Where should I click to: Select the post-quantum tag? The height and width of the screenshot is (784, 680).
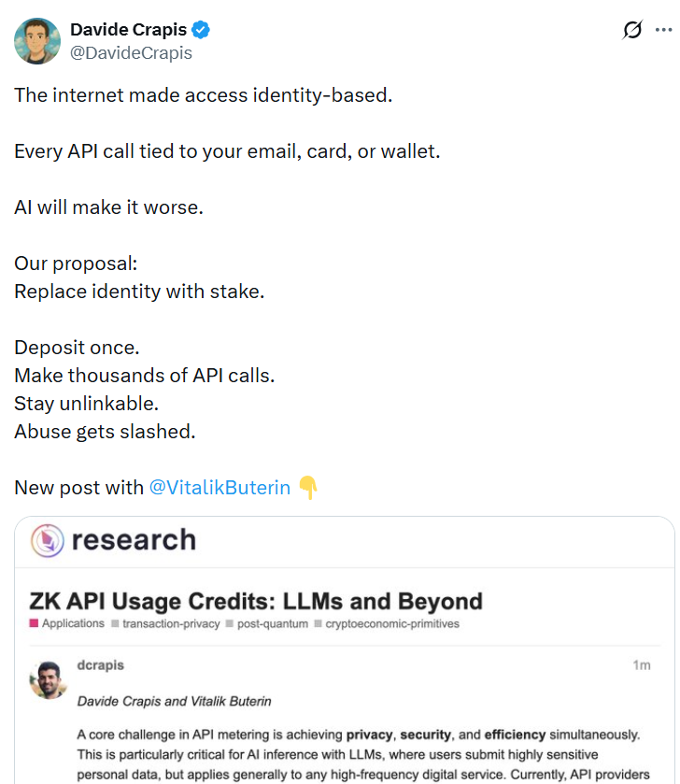tap(272, 624)
